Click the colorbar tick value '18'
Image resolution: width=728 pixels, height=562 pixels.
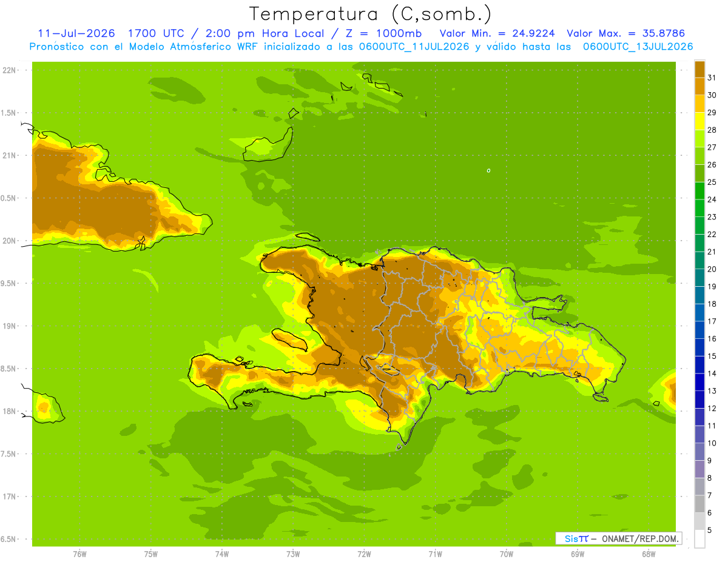[712, 304]
